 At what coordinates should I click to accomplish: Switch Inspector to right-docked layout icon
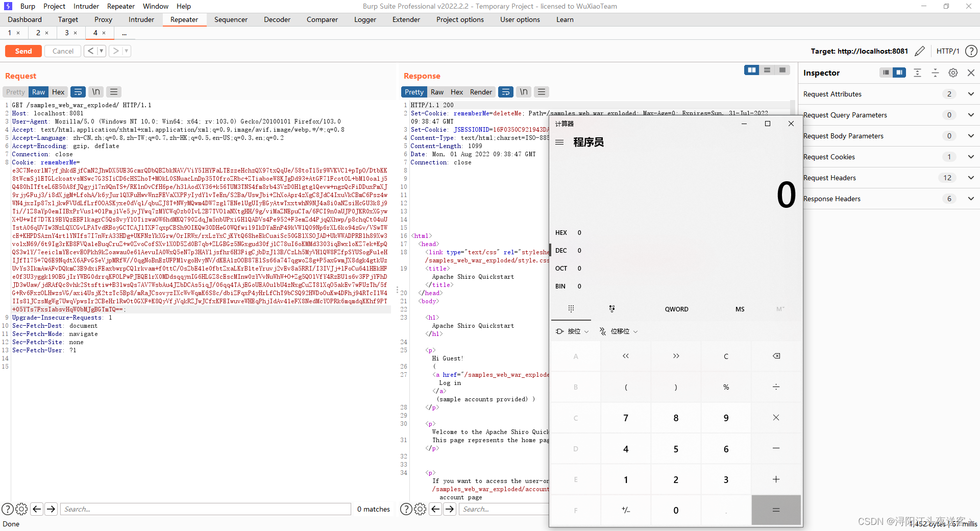(x=899, y=73)
